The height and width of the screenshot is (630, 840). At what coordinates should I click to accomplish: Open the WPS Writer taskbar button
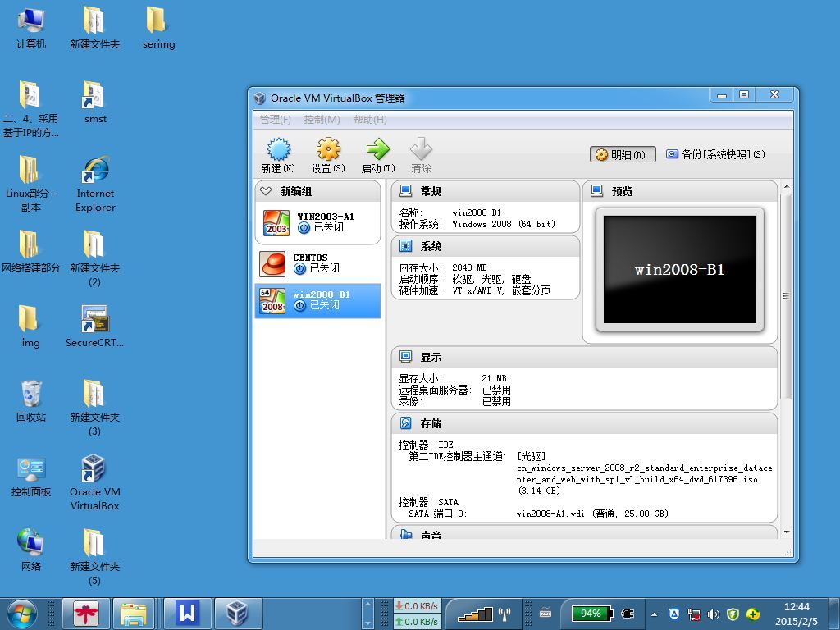pos(187,612)
